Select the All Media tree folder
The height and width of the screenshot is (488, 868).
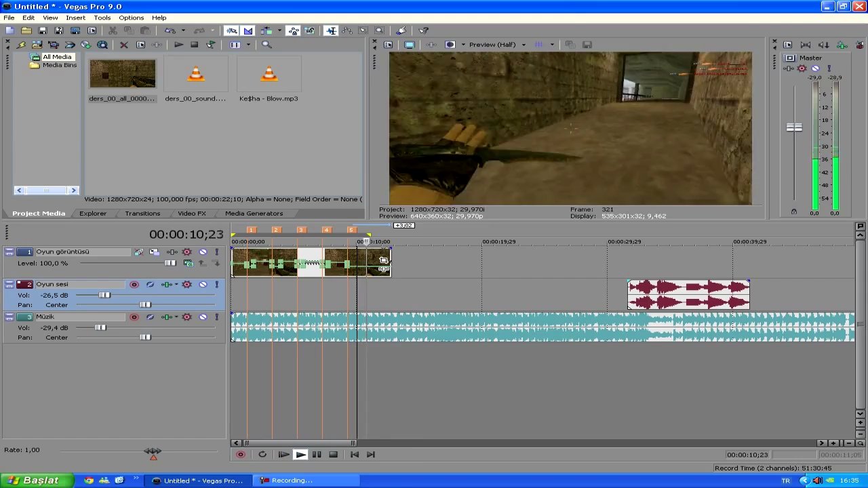pyautogui.click(x=57, y=57)
